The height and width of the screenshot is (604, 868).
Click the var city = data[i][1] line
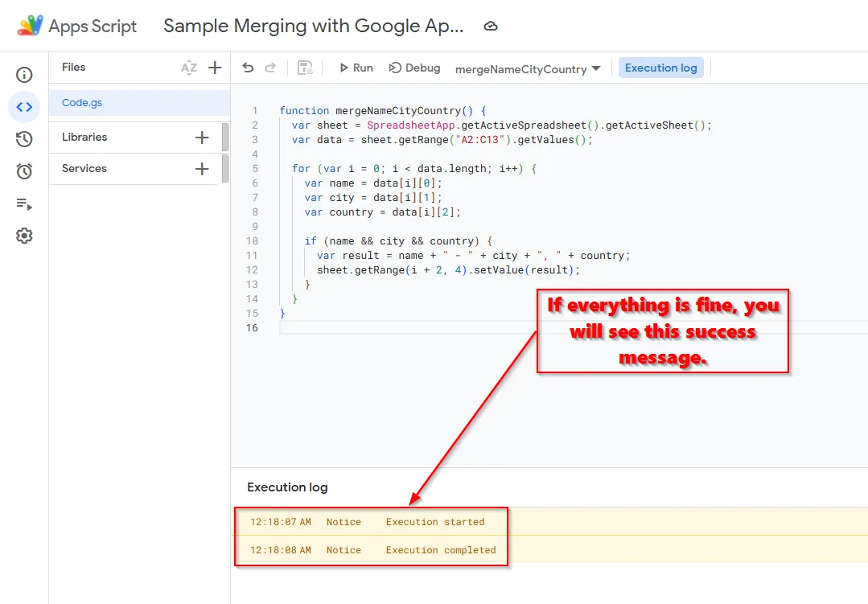coord(373,197)
